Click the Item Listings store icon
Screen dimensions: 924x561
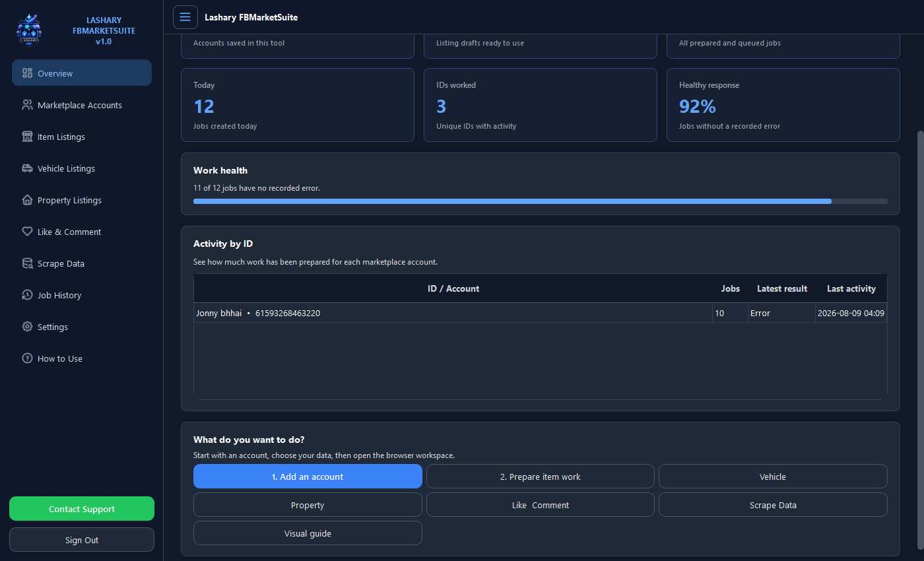pyautogui.click(x=27, y=137)
